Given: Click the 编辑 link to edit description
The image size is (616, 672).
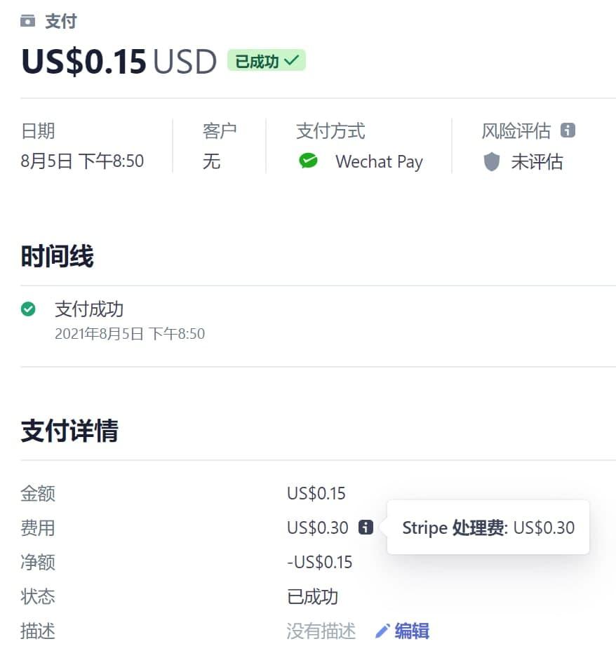Looking at the screenshot, I should [411, 631].
